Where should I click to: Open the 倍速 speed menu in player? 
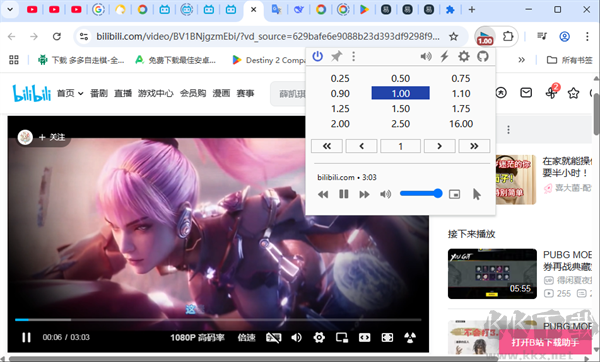point(246,338)
